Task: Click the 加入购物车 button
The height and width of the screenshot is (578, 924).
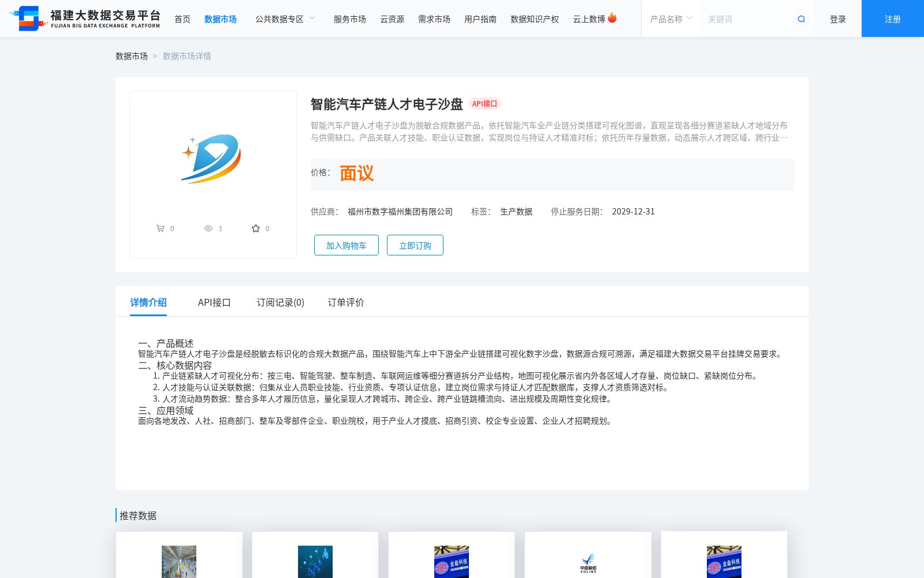Action: 346,245
